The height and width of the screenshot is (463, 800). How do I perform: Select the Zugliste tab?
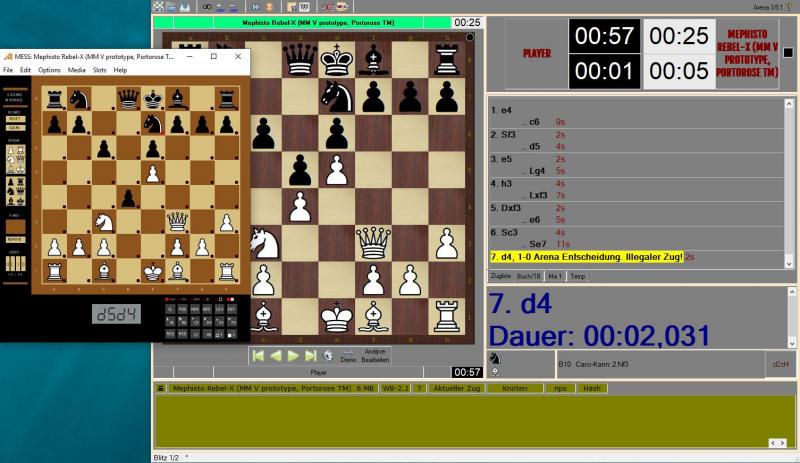(500, 276)
